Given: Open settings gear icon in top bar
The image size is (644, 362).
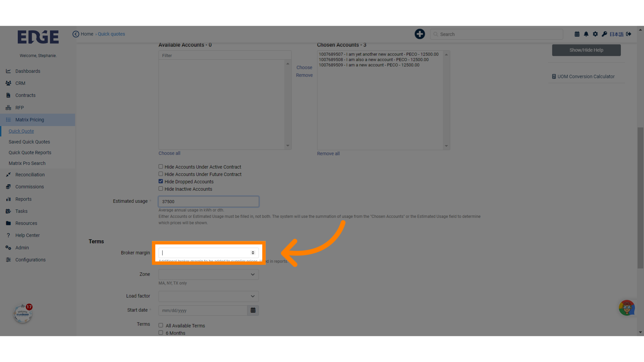Looking at the screenshot, I should coord(595,34).
